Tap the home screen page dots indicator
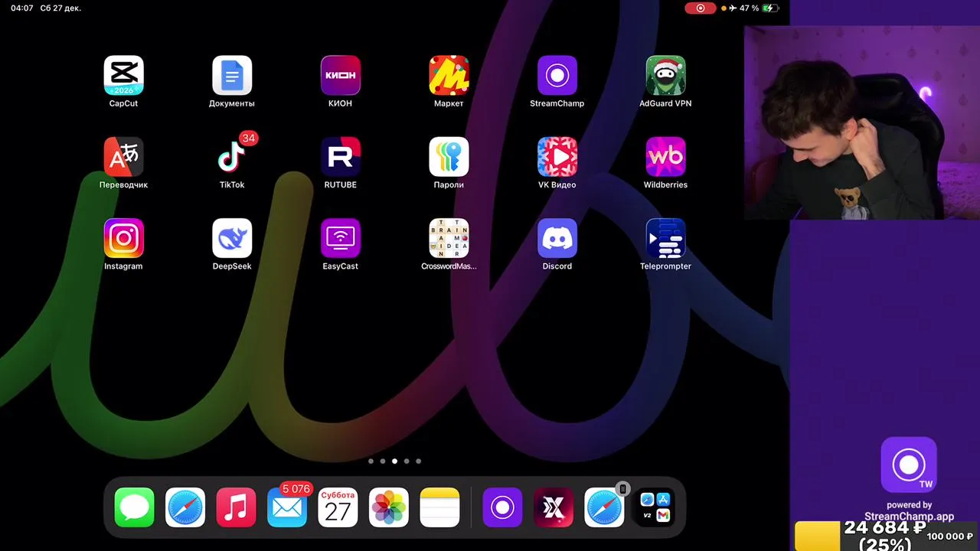This screenshot has height=551, width=980. pyautogui.click(x=394, y=461)
